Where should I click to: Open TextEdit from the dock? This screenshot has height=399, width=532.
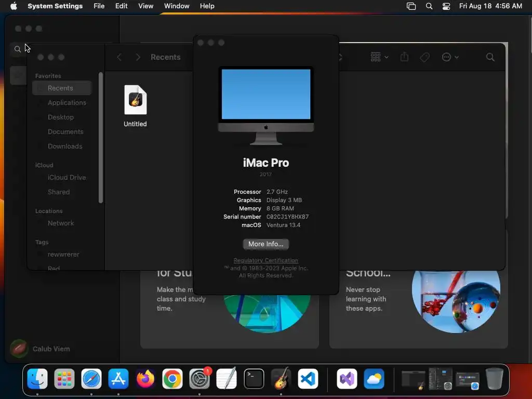tap(227, 379)
